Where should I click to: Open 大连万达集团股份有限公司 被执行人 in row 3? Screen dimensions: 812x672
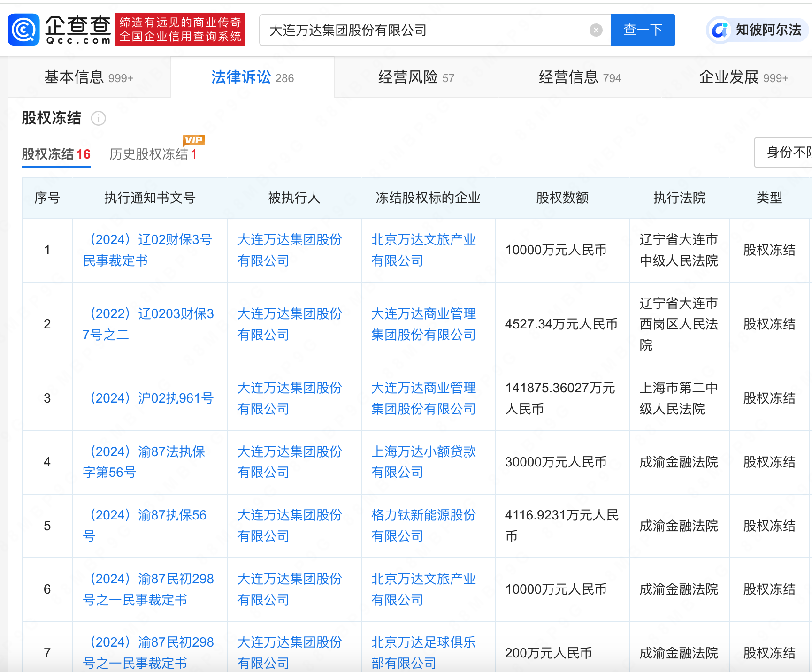(290, 398)
